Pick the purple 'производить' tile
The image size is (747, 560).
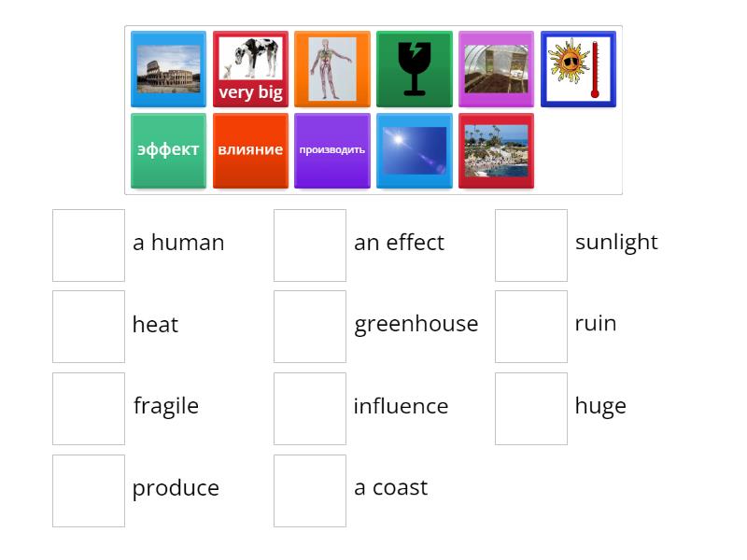(x=331, y=151)
